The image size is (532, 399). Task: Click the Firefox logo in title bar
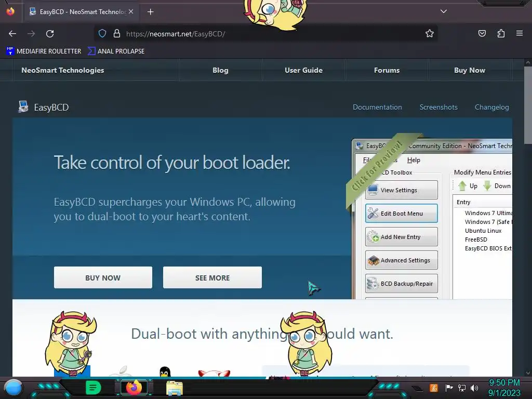coord(10,11)
